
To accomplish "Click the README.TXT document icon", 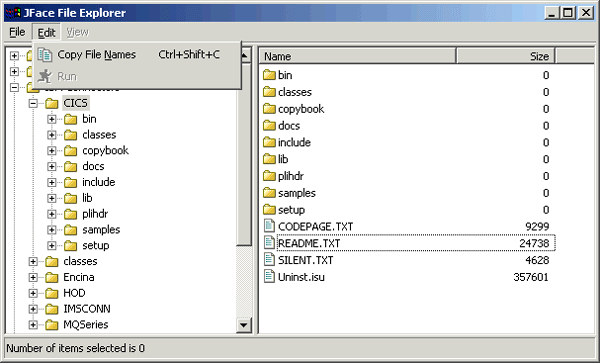I will pos(269,243).
